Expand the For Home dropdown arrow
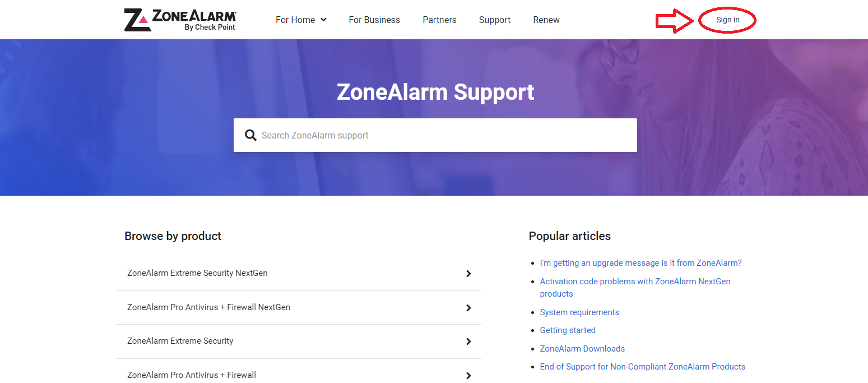 click(x=323, y=20)
